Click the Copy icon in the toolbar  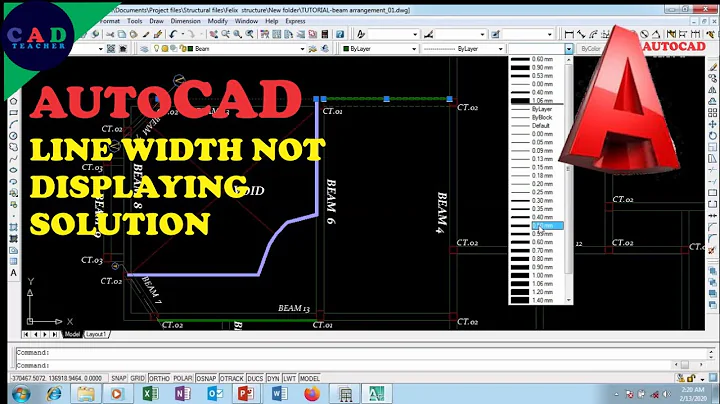click(122, 34)
